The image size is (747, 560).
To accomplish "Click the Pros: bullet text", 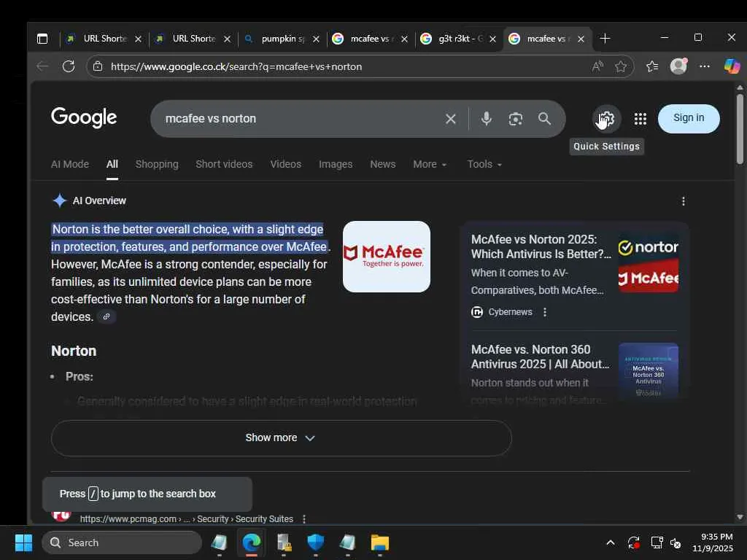I will click(x=79, y=377).
